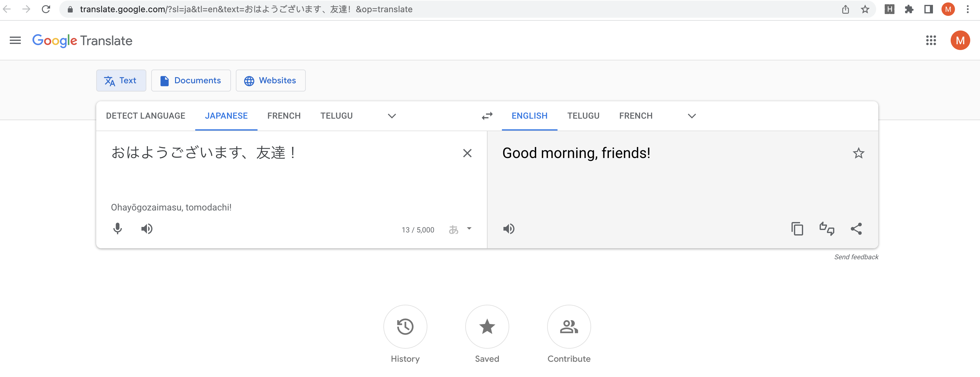This screenshot has width=980, height=377.
Task: Listen to Japanese source text audio
Action: click(147, 228)
